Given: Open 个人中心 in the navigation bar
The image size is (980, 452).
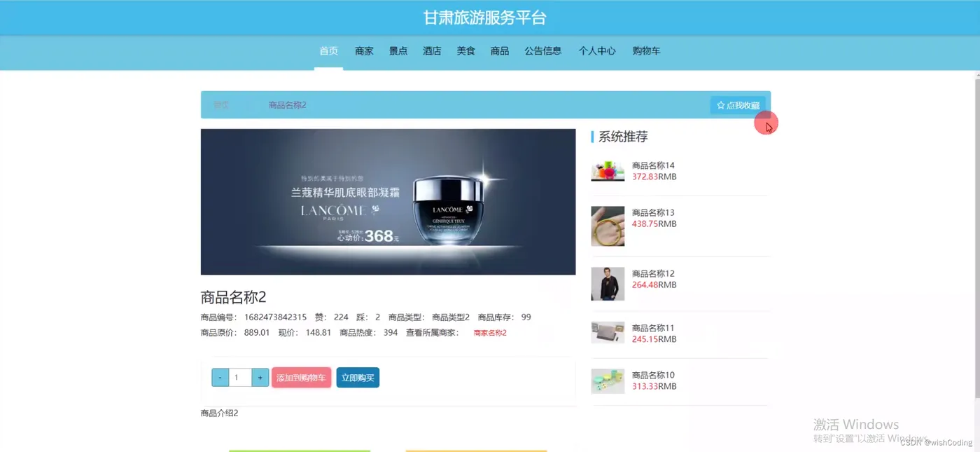Looking at the screenshot, I should click(597, 51).
